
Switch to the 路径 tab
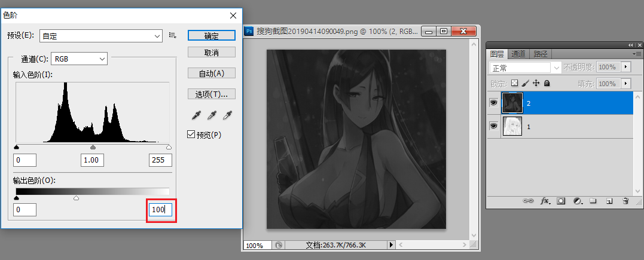540,54
